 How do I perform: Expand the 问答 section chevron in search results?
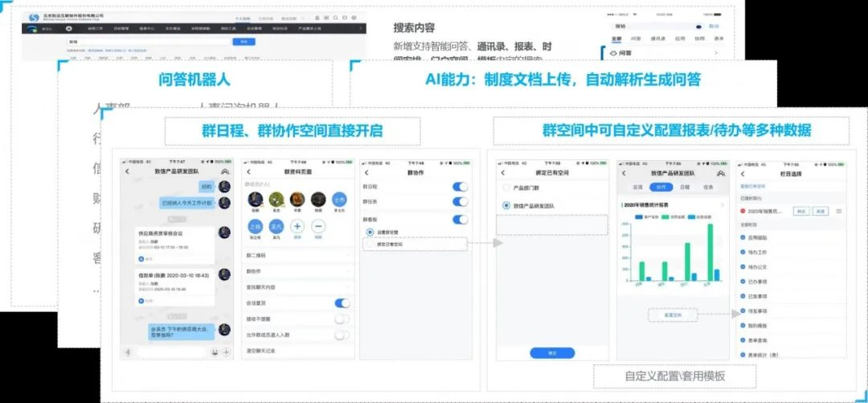716,53
